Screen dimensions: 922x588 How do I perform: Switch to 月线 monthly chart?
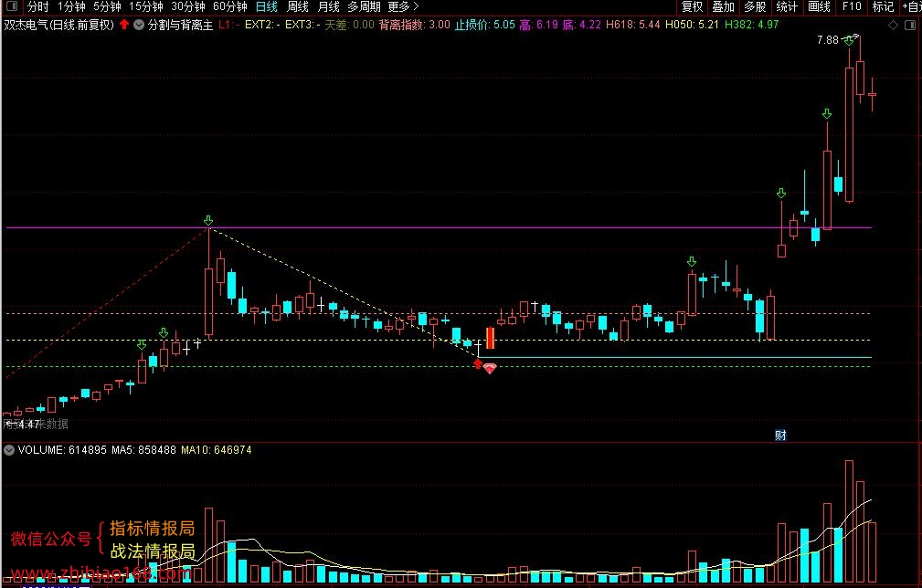click(328, 6)
